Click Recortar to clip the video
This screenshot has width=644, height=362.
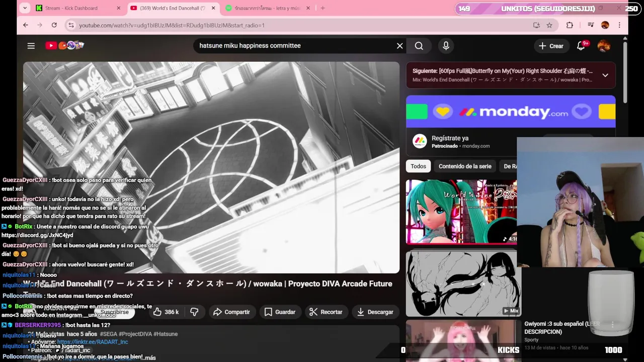[x=326, y=312]
